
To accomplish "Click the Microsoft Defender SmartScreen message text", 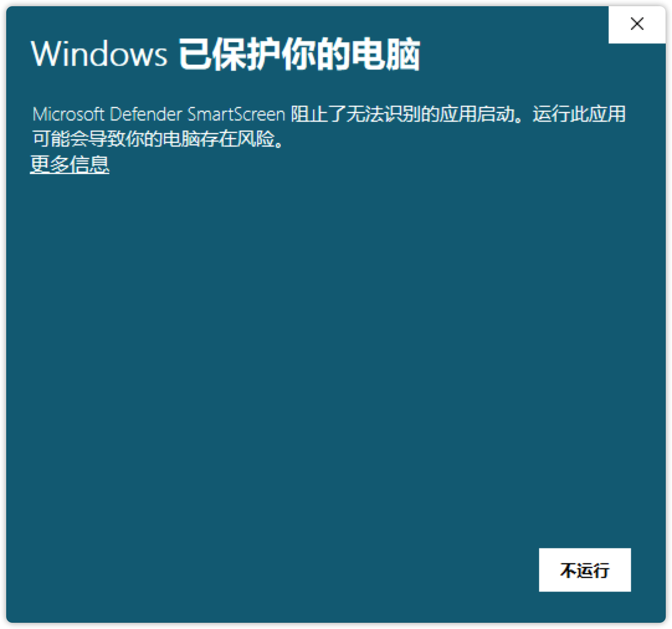I will pyautogui.click(x=329, y=127).
